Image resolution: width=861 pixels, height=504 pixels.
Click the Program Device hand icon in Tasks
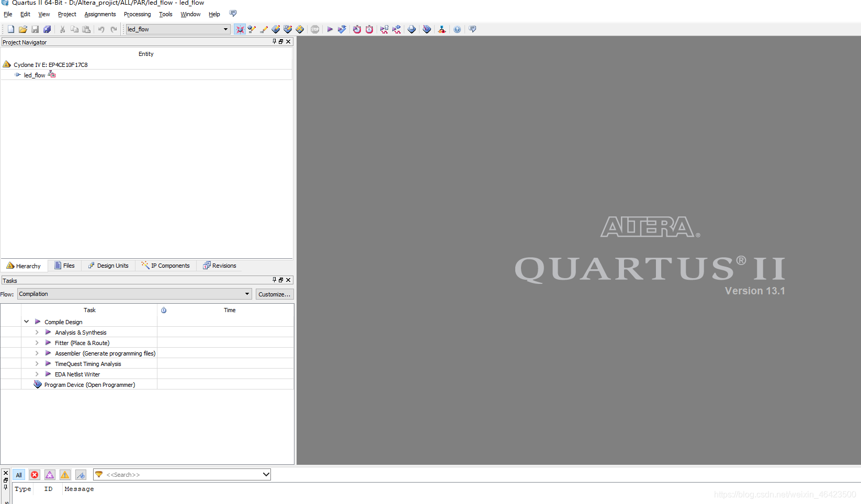(38, 384)
